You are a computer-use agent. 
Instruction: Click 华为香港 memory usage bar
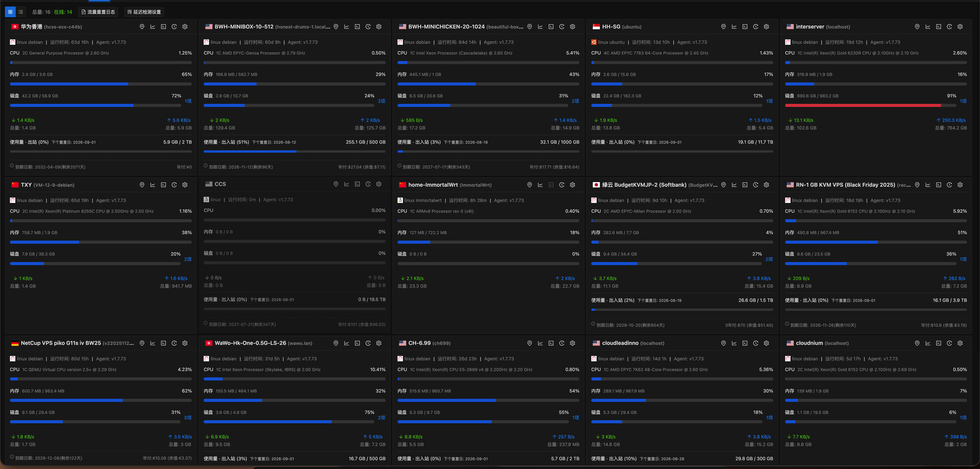101,84
